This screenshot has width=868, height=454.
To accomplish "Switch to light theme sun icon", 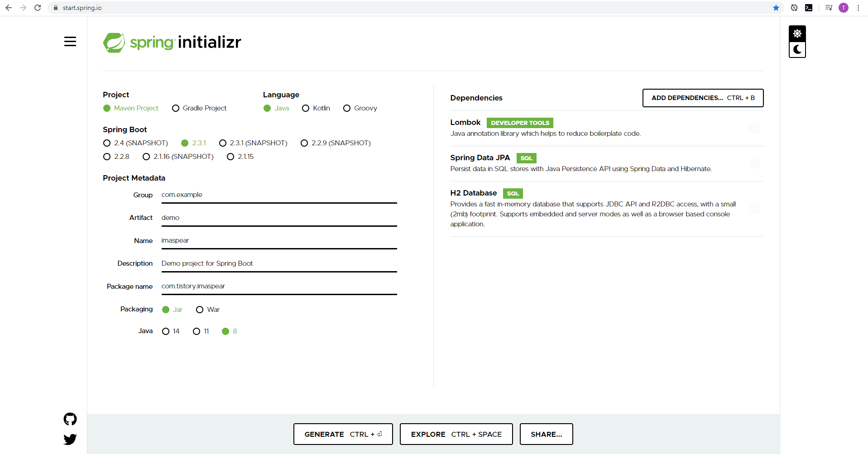I will click(797, 33).
